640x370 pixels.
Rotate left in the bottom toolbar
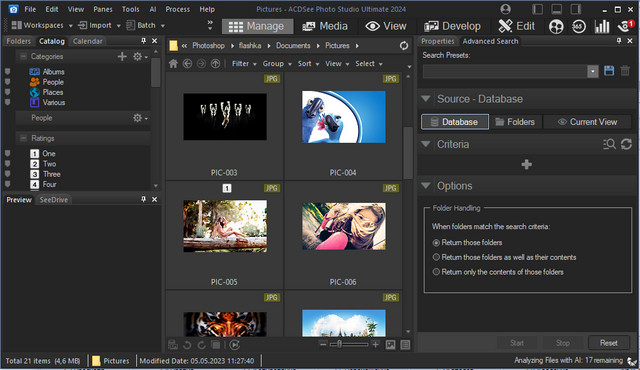pos(187,345)
